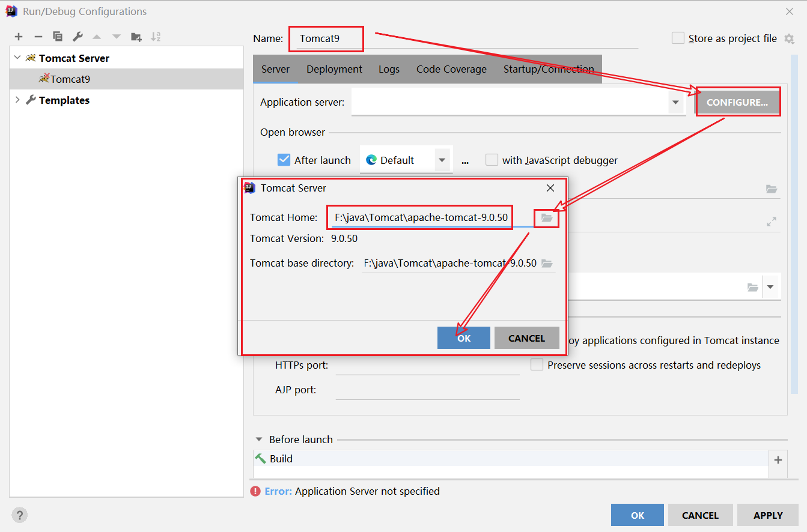The image size is (807, 532).
Task: Click the Copy Configuration icon
Action: pos(58,37)
